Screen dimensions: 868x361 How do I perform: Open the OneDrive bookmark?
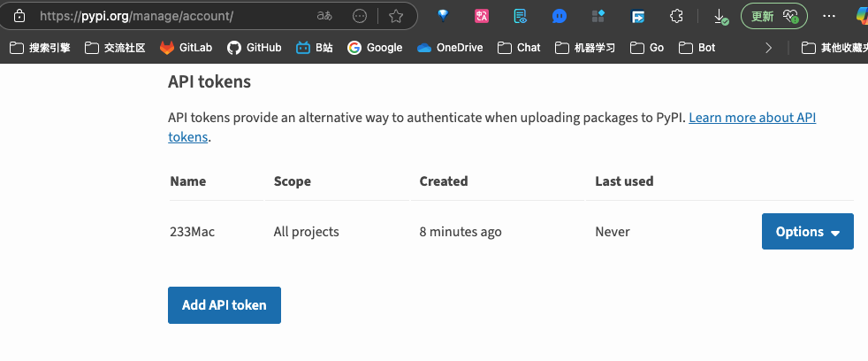tap(450, 48)
